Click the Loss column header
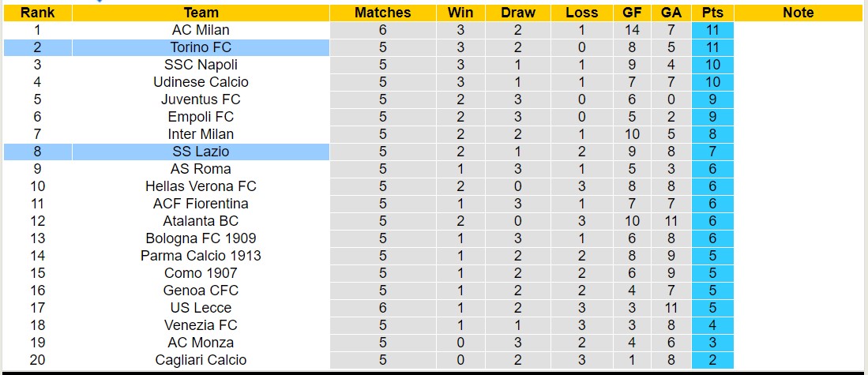 (x=582, y=13)
